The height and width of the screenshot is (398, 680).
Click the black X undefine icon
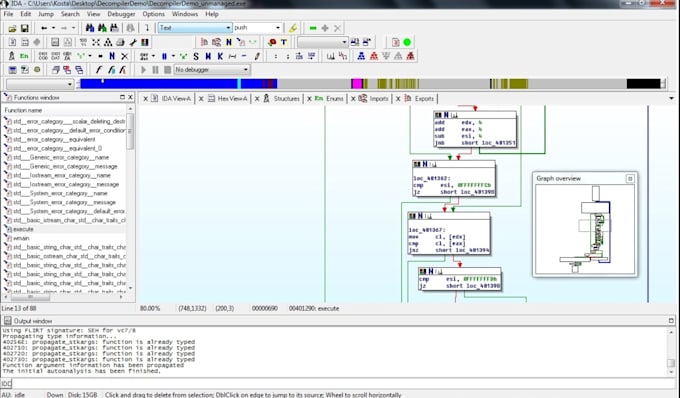click(x=124, y=56)
